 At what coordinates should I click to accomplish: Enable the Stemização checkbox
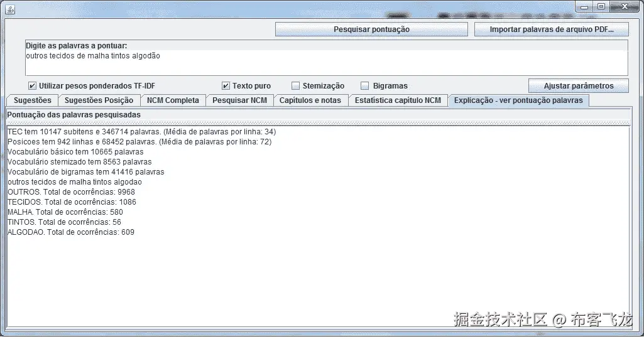pyautogui.click(x=295, y=86)
